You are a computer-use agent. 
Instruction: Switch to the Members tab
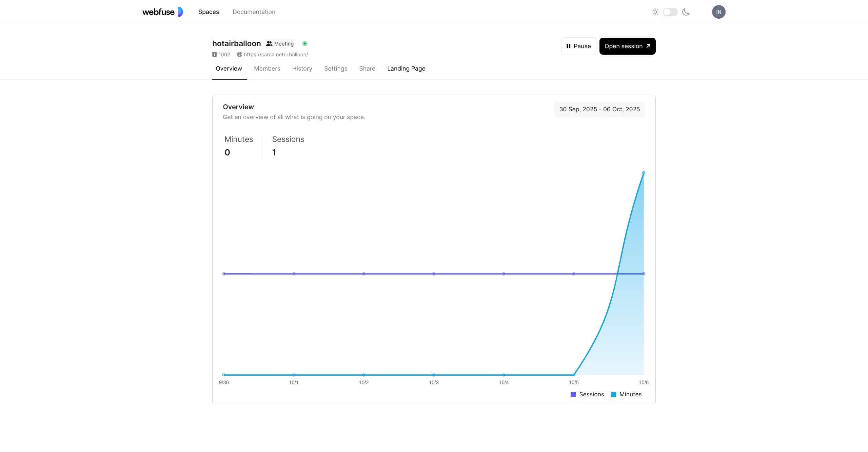(x=267, y=69)
